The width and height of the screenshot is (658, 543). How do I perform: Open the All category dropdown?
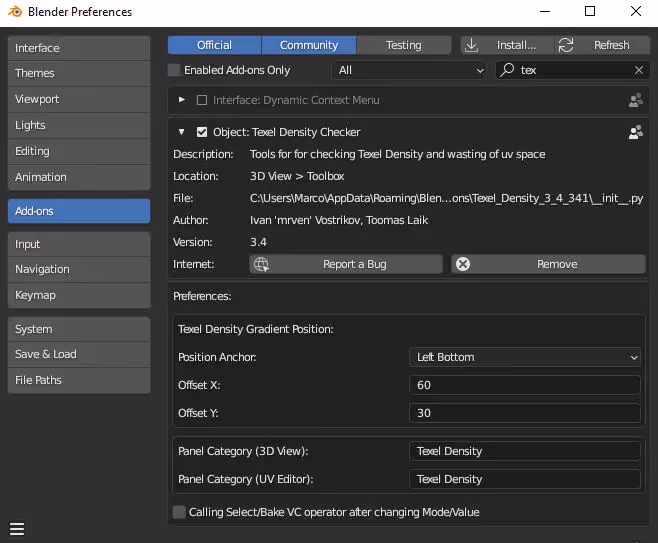[x=410, y=70]
